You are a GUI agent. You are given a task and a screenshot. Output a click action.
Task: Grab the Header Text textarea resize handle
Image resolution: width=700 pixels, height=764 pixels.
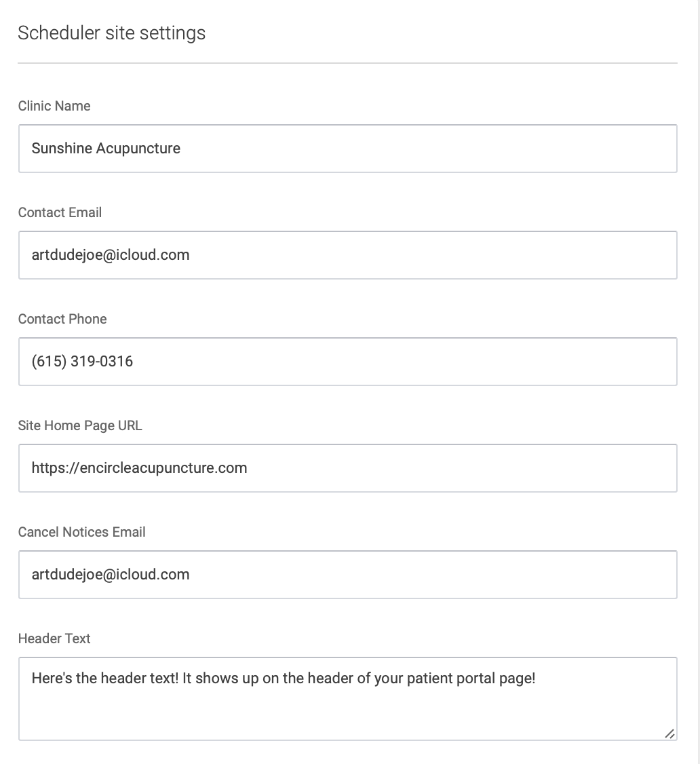[x=669, y=733]
